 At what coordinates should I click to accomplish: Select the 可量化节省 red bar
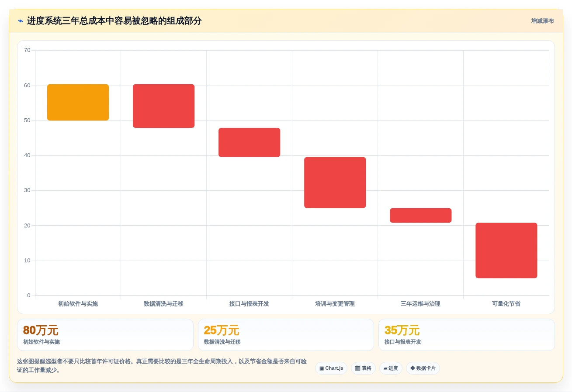point(506,250)
